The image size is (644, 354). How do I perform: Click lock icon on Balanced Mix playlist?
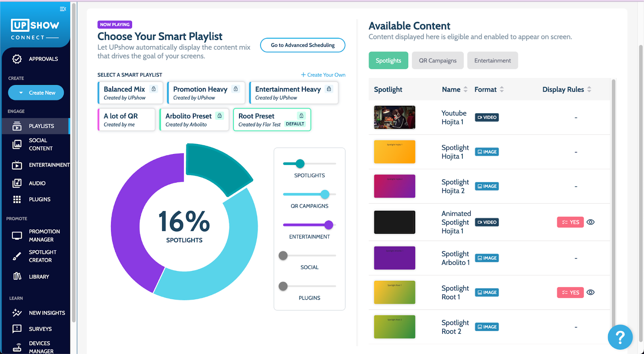point(153,89)
